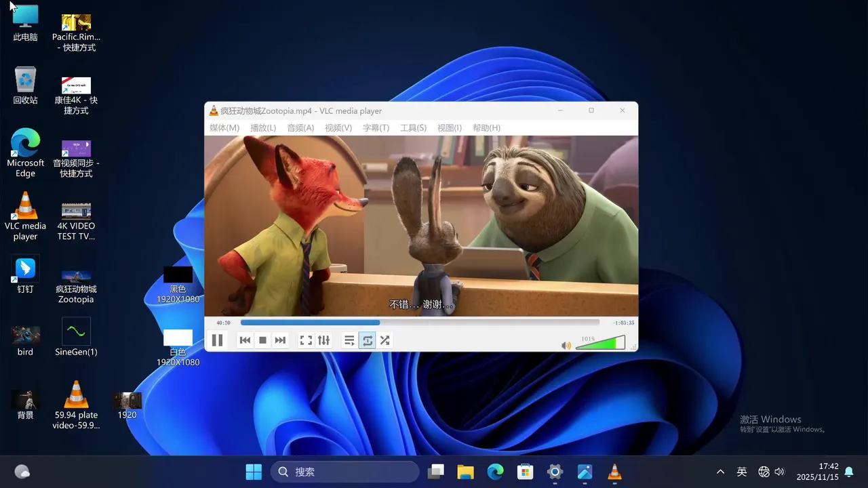Open the 视频(V) menu
The image size is (868, 488).
pos(338,127)
